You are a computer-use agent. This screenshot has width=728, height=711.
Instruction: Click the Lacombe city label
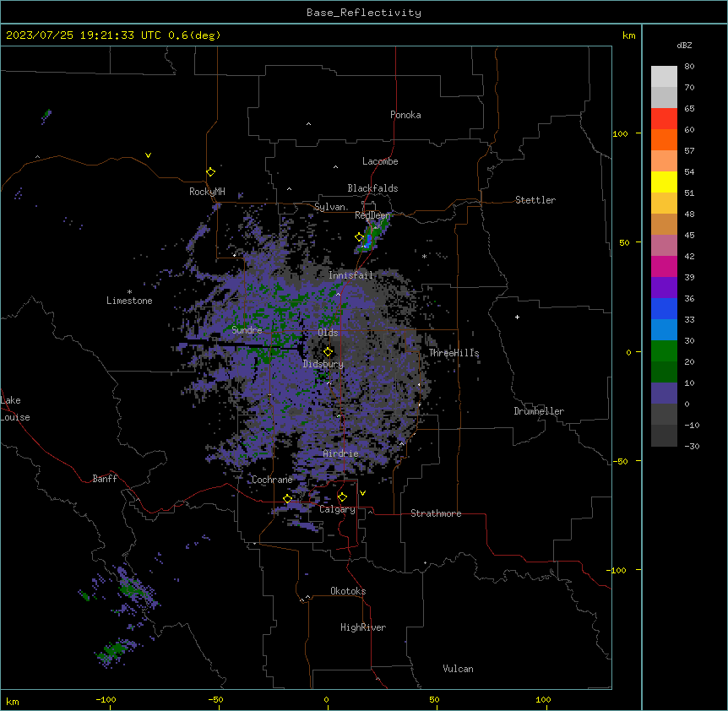click(380, 161)
